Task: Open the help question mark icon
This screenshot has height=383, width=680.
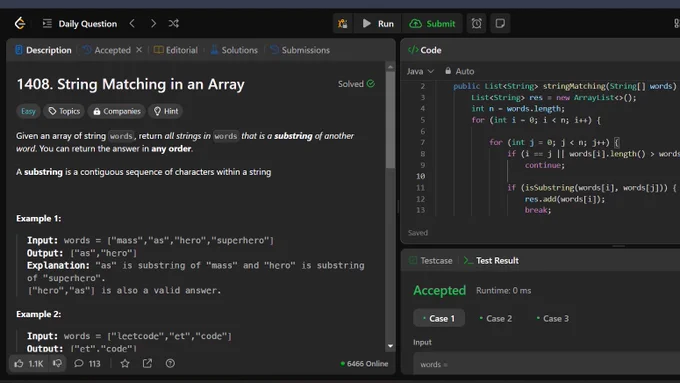Action: tap(170, 363)
